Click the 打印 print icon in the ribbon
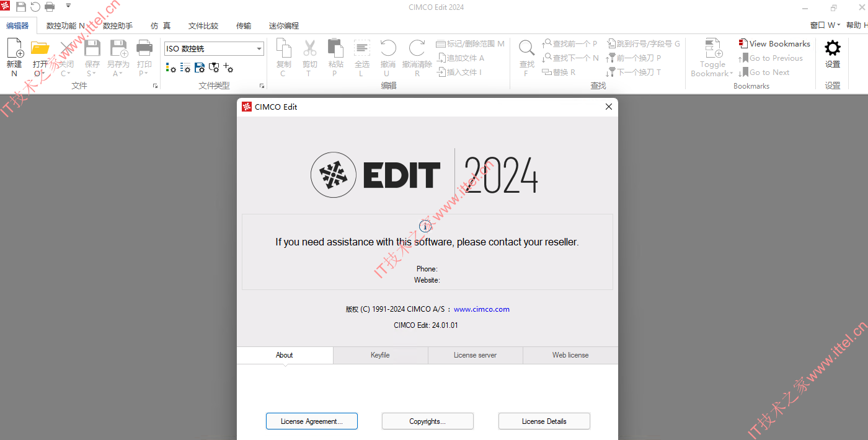The height and width of the screenshot is (440, 868). tap(144, 48)
